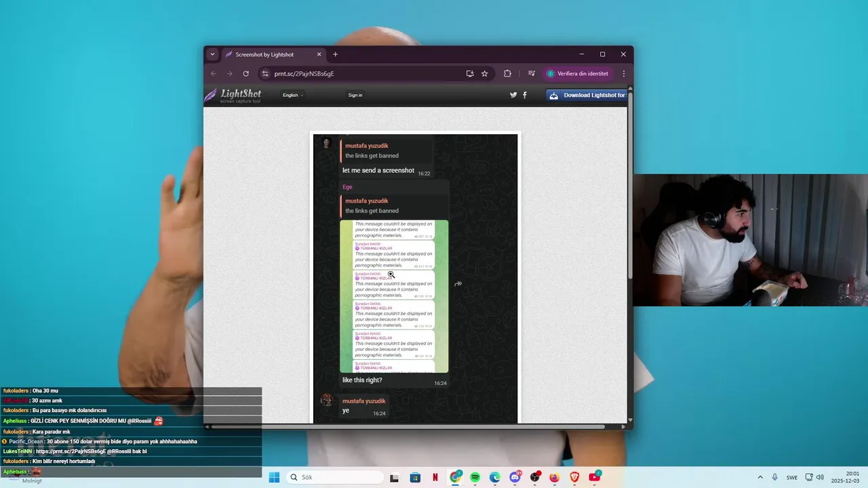The width and height of the screenshot is (868, 488).
Task: Open Discord from the taskbar
Action: pyautogui.click(x=515, y=477)
